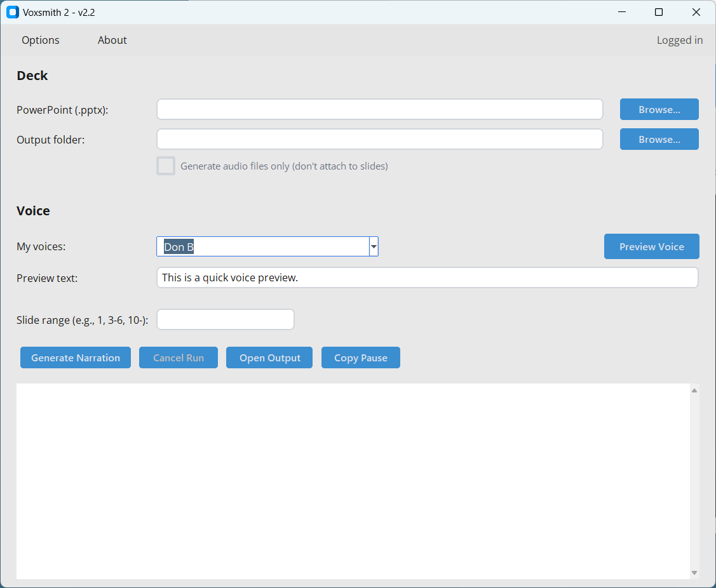This screenshot has height=588, width=716.
Task: Click the Generate audio files only label
Action: tap(284, 166)
